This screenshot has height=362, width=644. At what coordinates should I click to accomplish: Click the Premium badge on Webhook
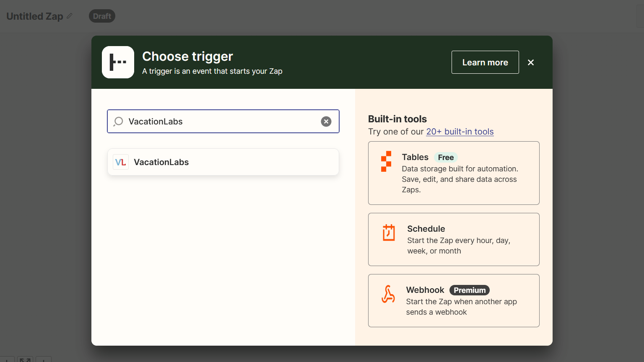click(469, 290)
